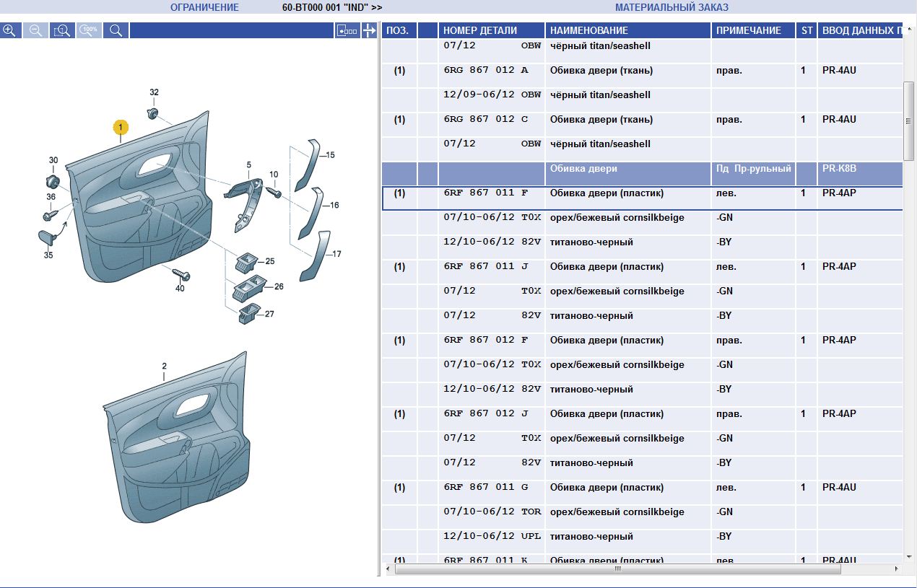Reset diagram zoom to 100%

[x=89, y=30]
